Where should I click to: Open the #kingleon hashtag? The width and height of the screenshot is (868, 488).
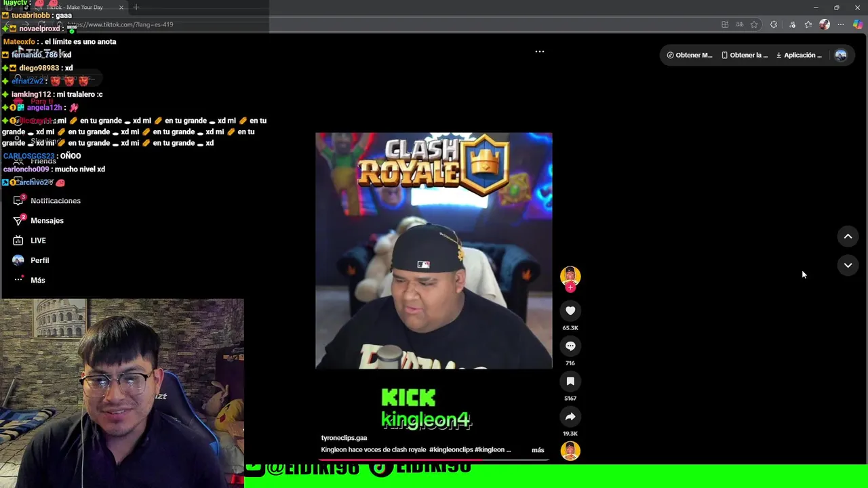click(x=490, y=450)
